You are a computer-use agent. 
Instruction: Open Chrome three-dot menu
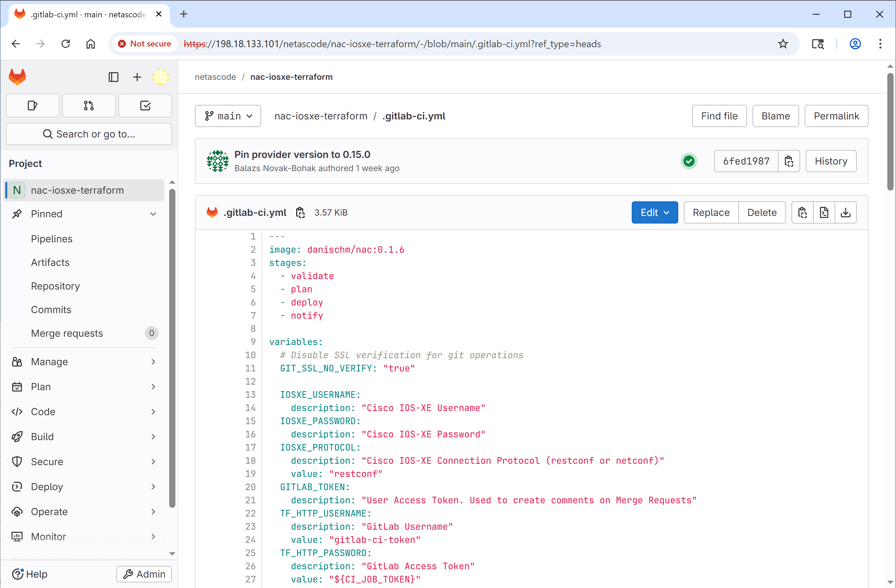point(880,44)
